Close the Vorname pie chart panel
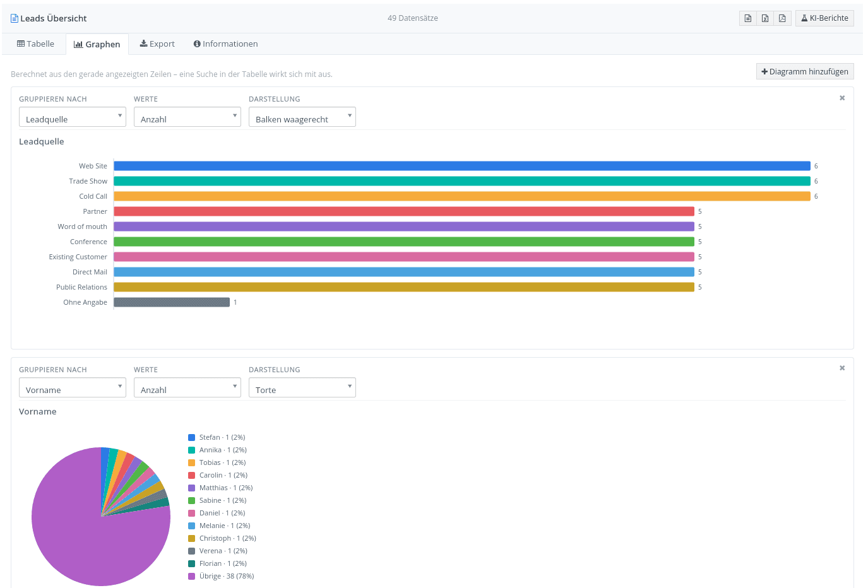Viewport: 868px width, 588px height. tap(842, 368)
